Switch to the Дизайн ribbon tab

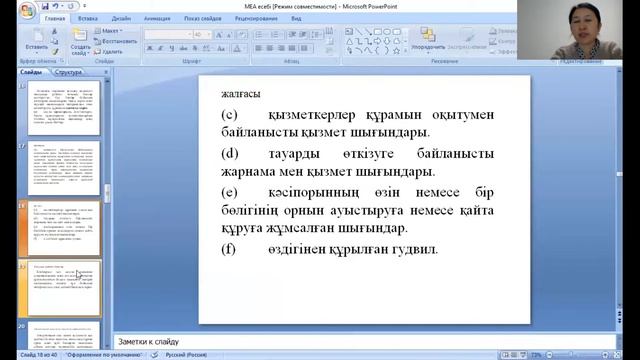tap(121, 19)
